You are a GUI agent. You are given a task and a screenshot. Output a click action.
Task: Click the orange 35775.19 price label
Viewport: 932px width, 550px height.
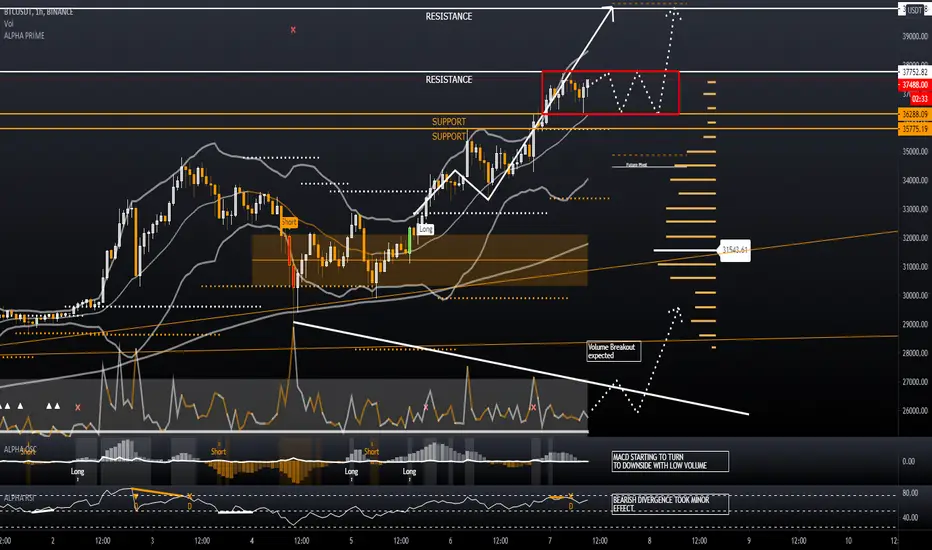[914, 129]
